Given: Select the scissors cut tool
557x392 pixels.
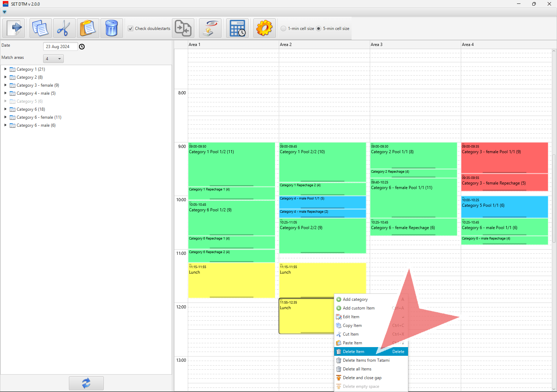Looking at the screenshot, I should tap(64, 28).
